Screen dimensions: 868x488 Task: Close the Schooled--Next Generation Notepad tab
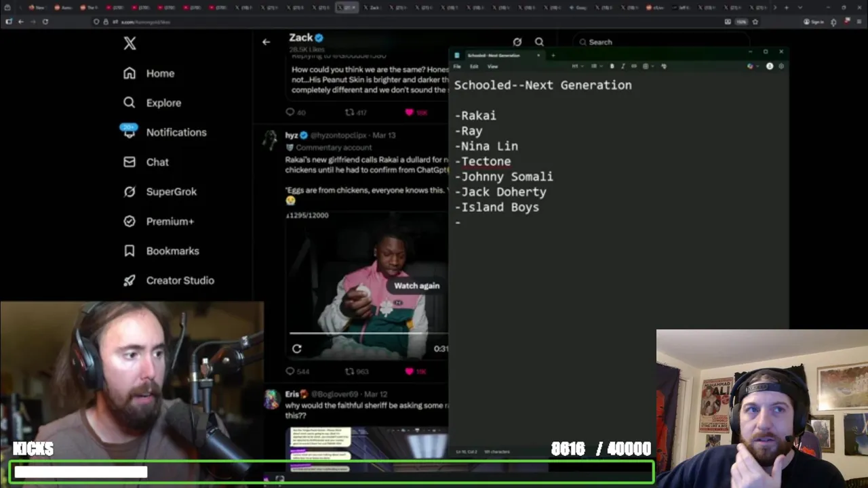point(538,56)
